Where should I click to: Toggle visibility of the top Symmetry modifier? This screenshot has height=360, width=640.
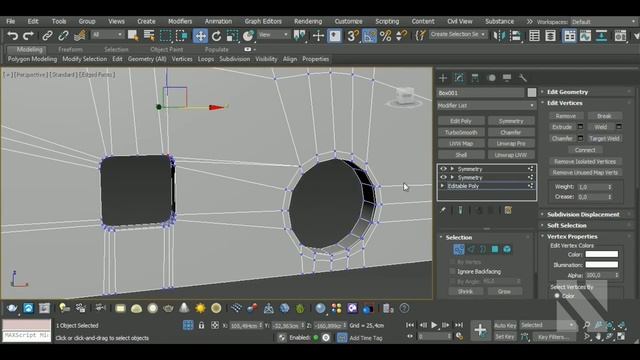(443, 169)
